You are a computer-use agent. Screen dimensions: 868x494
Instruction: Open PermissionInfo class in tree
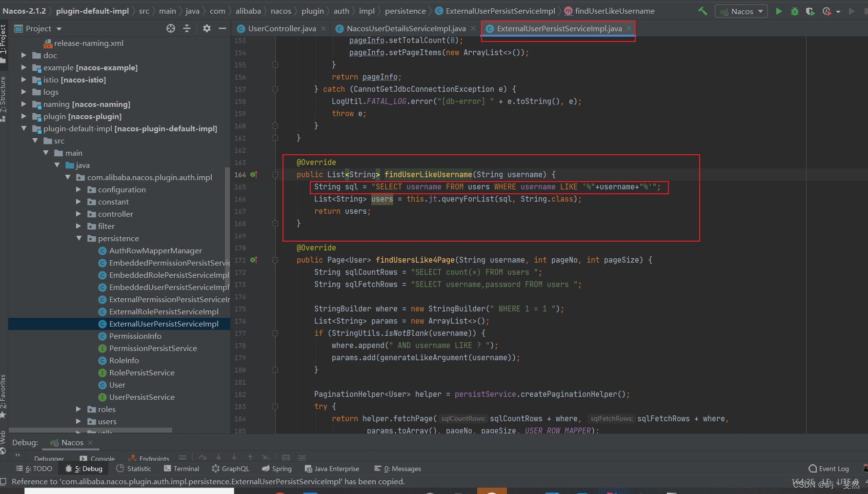pyautogui.click(x=135, y=336)
